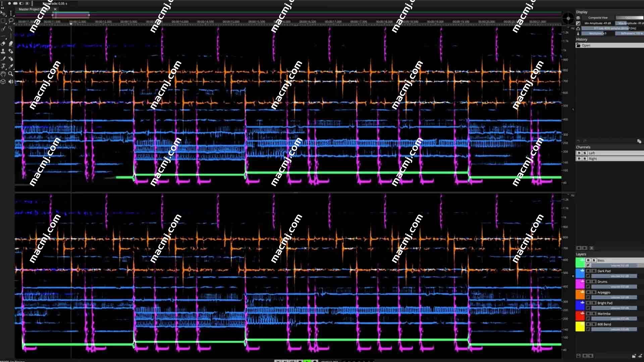
Task: Mute the Left channel
Action: [x=579, y=153]
